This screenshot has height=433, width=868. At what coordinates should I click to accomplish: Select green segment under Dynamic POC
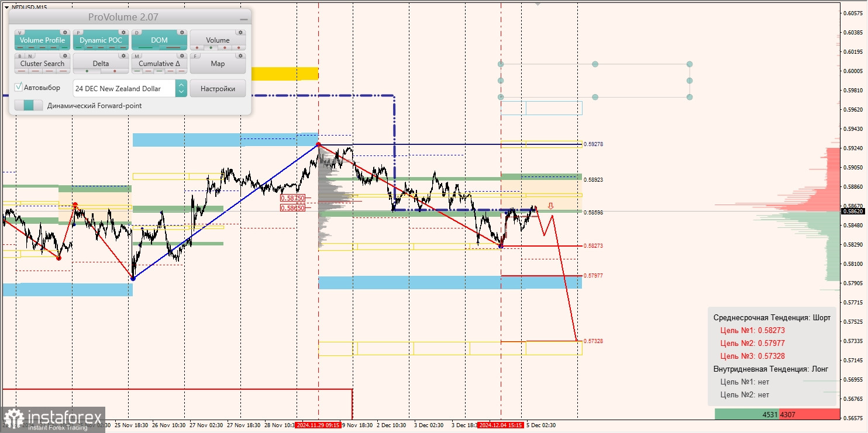[x=78, y=47]
